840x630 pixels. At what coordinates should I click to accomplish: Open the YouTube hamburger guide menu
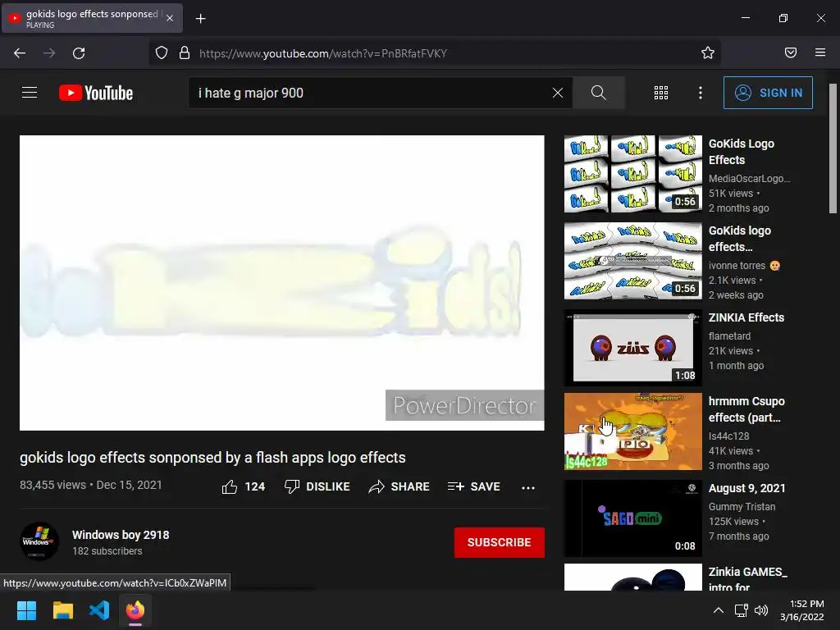tap(30, 93)
